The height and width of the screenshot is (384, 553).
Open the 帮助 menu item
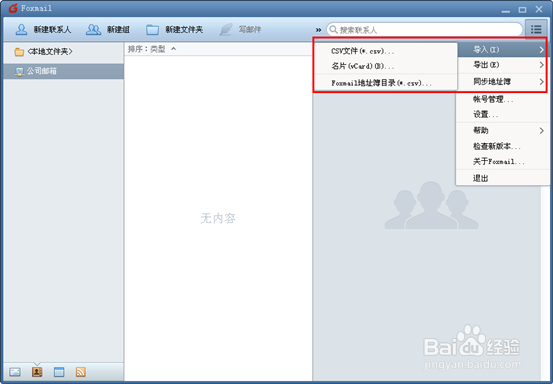(x=502, y=131)
